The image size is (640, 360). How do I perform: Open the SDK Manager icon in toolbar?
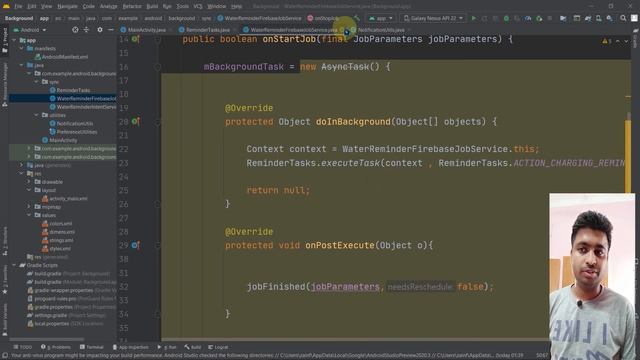click(x=609, y=18)
